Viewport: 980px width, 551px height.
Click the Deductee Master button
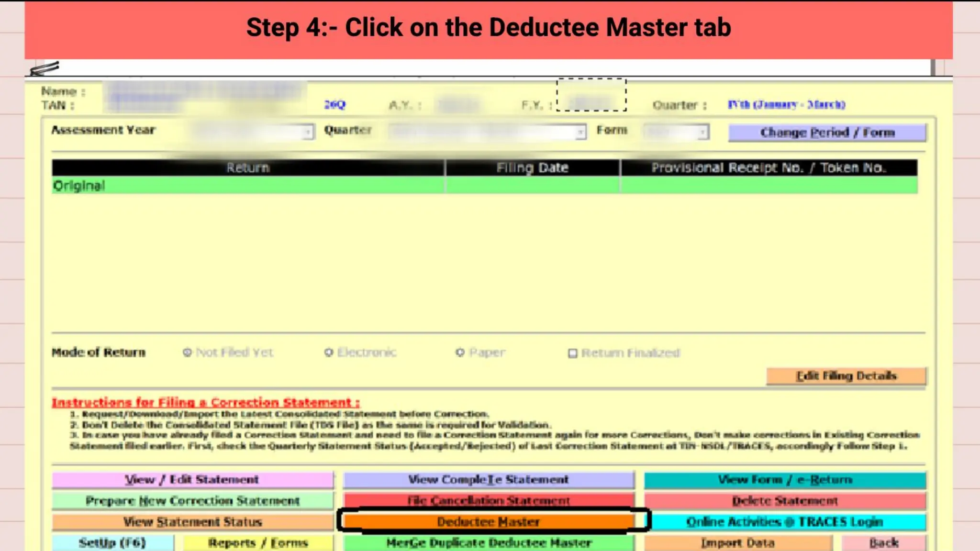[x=489, y=522]
